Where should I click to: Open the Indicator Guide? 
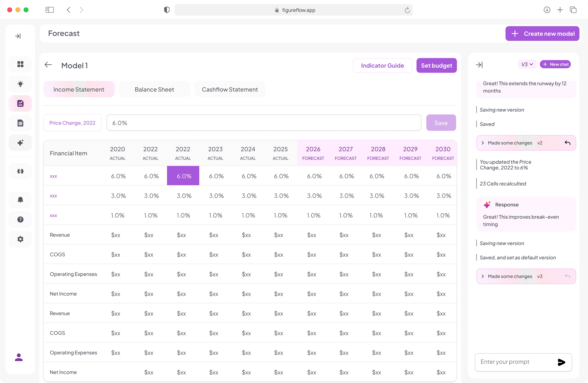pyautogui.click(x=382, y=66)
